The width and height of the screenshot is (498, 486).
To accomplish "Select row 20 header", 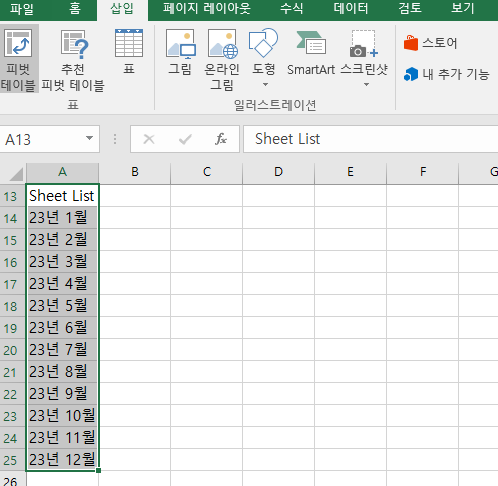I will (12, 350).
